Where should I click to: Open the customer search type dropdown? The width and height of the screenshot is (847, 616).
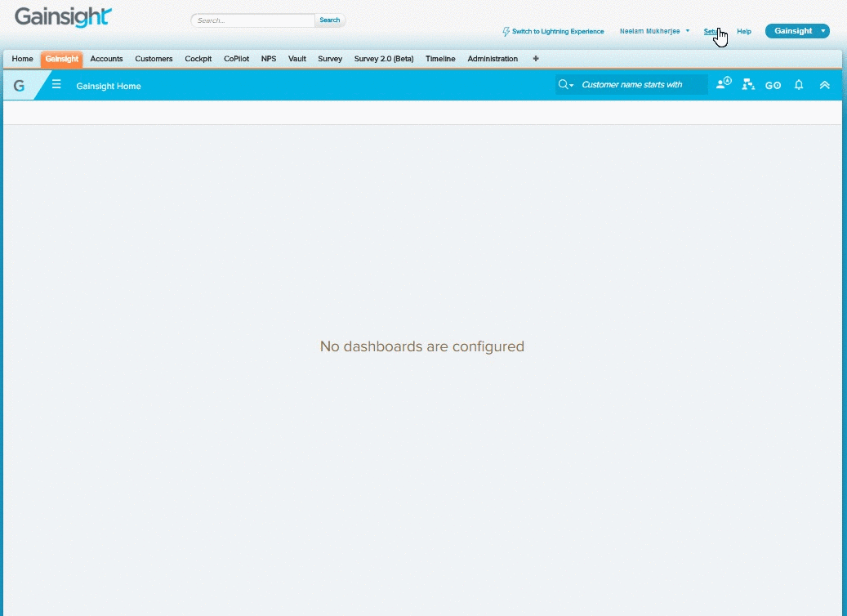pos(565,84)
